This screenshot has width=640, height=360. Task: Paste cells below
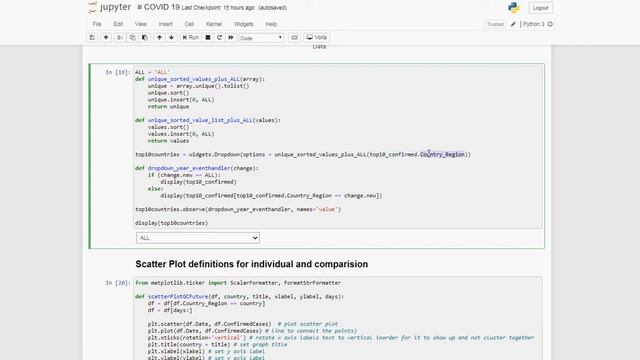(145, 38)
